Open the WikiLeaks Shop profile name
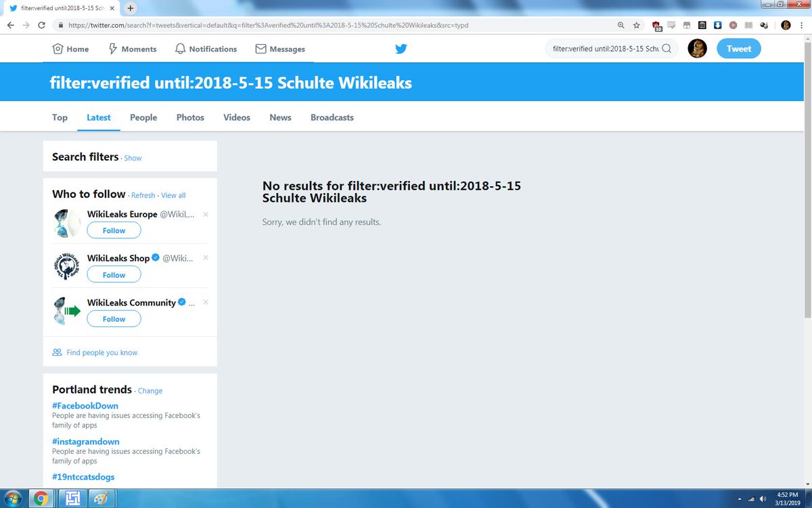This screenshot has height=508, width=812. coord(118,258)
